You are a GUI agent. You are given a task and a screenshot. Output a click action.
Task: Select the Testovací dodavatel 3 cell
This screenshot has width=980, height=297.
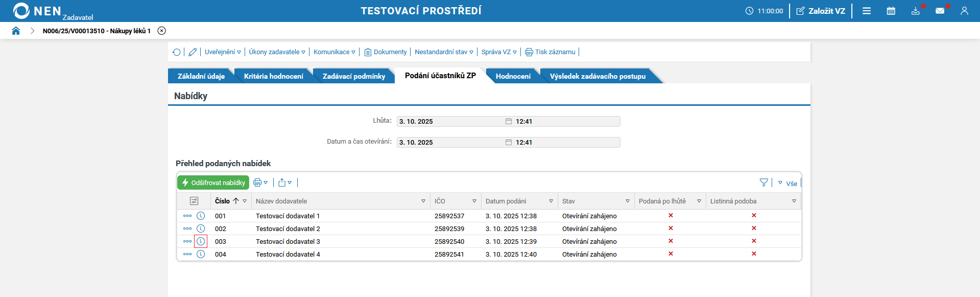click(288, 241)
